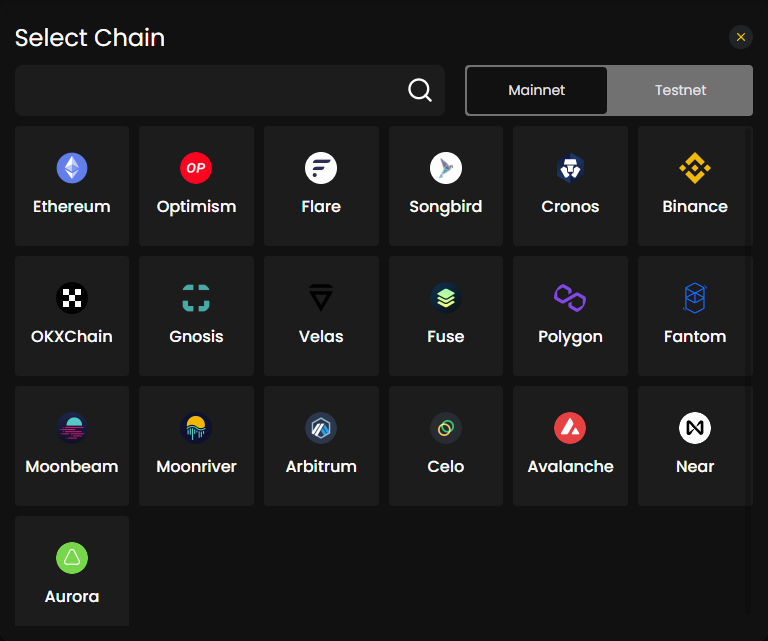Select the Moonriver chain tile
Screen dimensions: 768x641
point(196,446)
